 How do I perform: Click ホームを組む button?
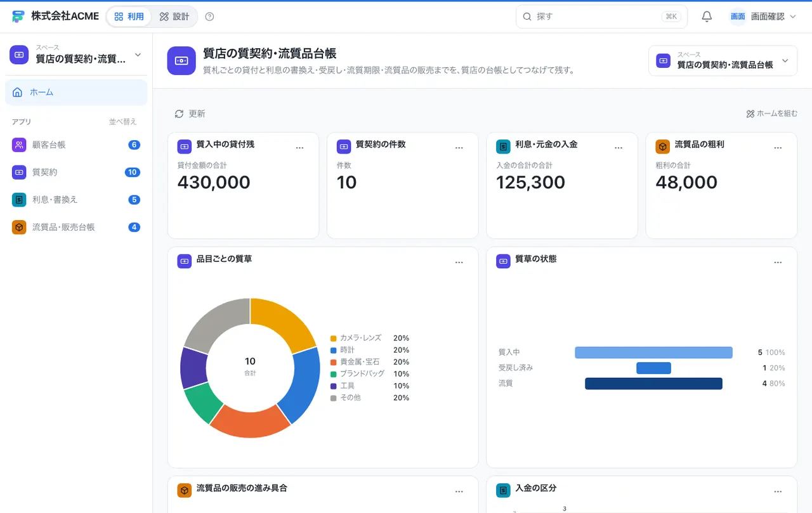771,114
